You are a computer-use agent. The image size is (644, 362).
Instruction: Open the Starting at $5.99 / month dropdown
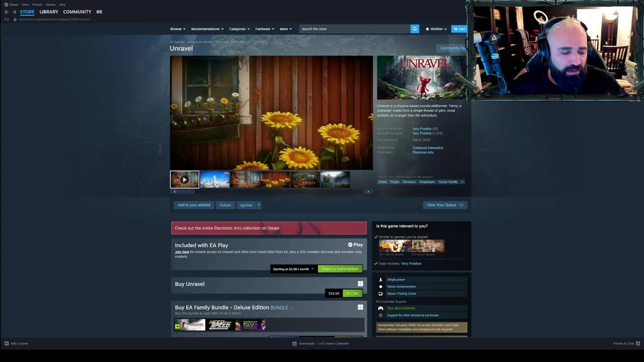point(293,269)
